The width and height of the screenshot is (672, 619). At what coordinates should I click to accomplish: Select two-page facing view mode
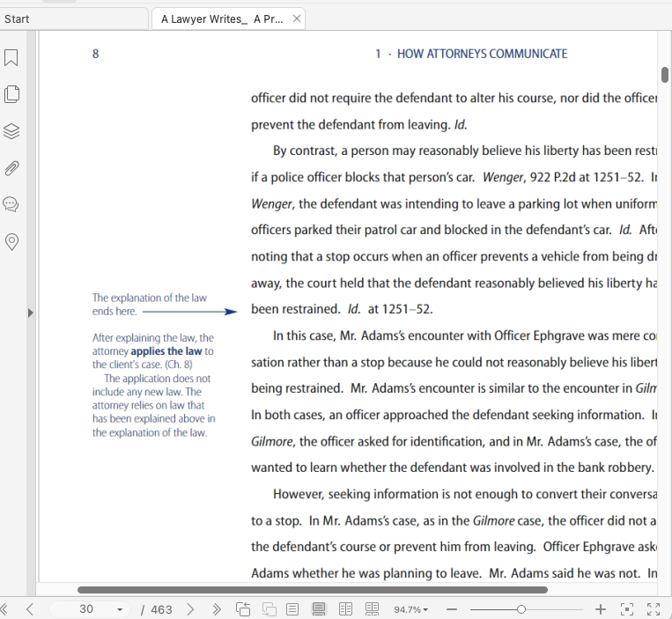(345, 608)
